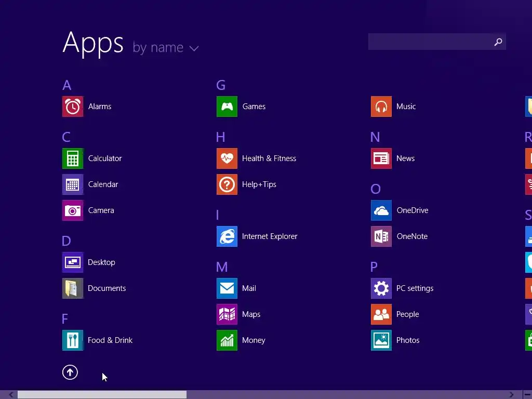Open the Music headphones icon
The width and height of the screenshot is (532, 399).
click(381, 107)
